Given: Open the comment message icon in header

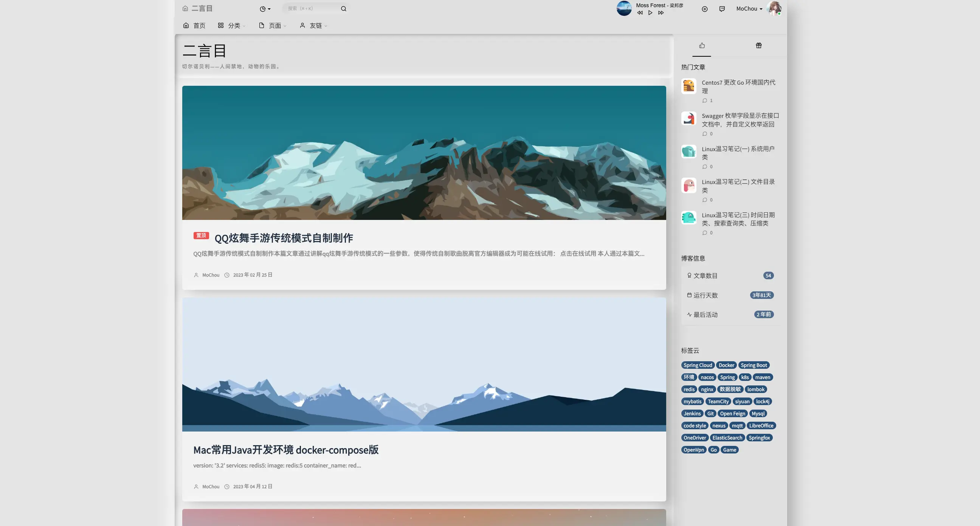Looking at the screenshot, I should pos(722,9).
